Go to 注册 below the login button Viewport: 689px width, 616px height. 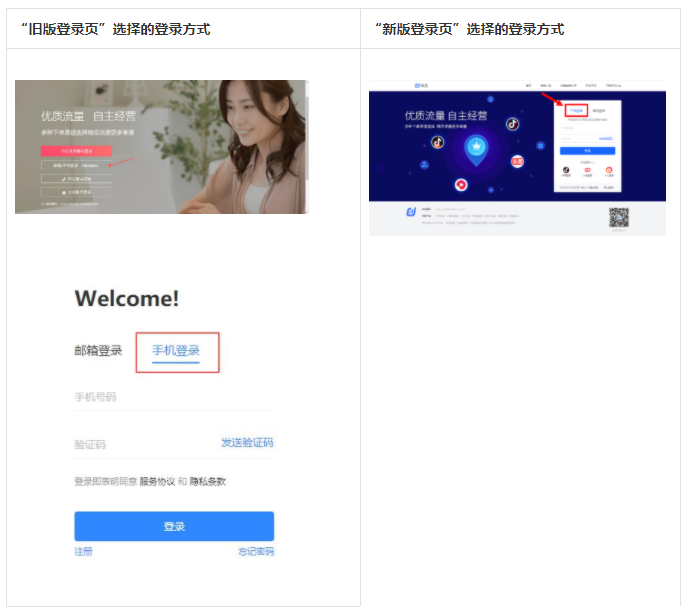click(83, 551)
